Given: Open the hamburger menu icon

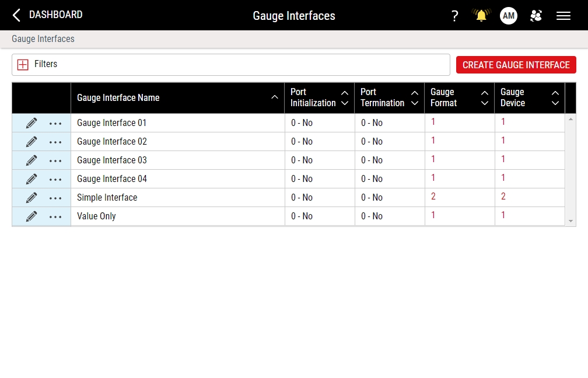Looking at the screenshot, I should point(563,16).
